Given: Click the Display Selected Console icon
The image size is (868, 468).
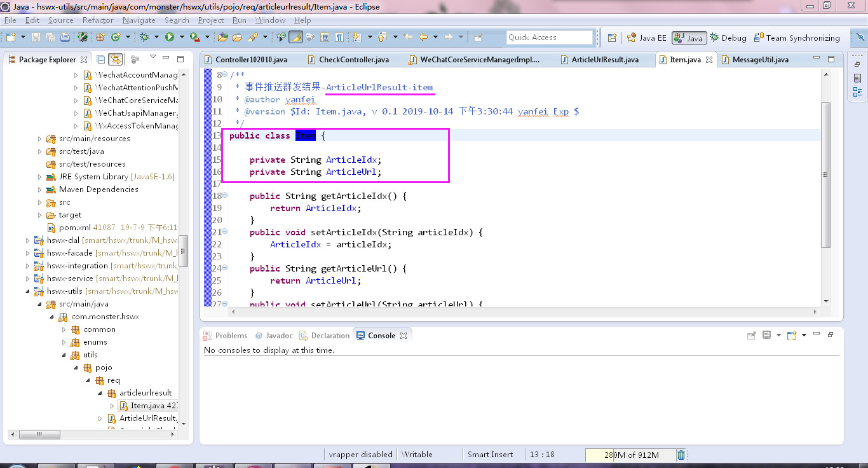Looking at the screenshot, I should point(767,335).
